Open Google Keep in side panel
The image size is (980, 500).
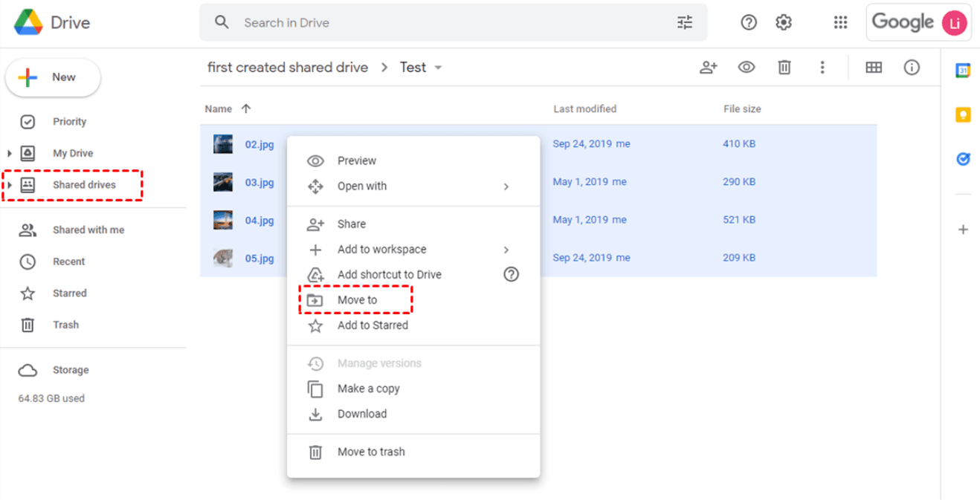pos(963,114)
